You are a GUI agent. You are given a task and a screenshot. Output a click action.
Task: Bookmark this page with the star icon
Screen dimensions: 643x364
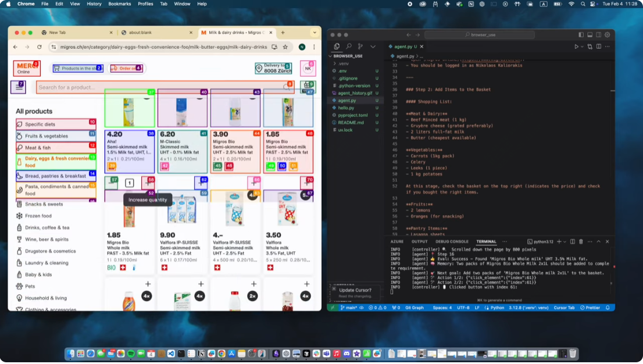pos(285,47)
